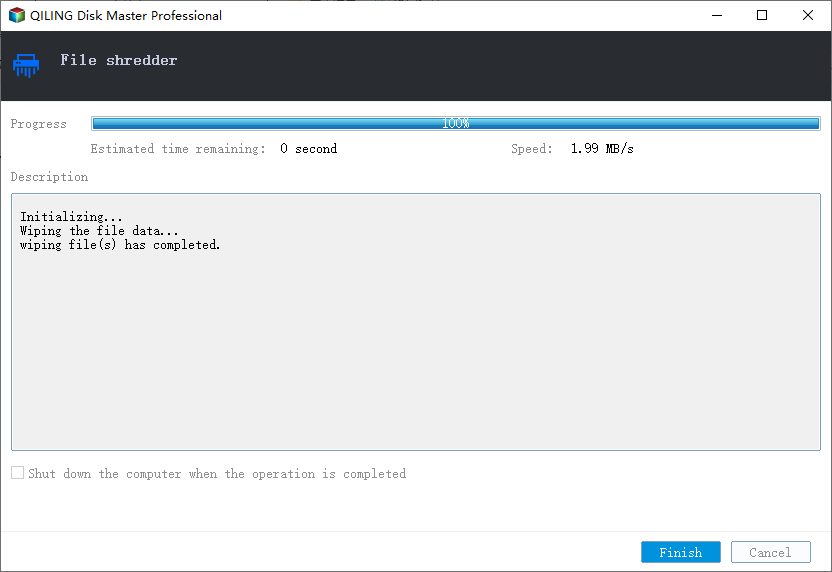The width and height of the screenshot is (832, 572).
Task: Close the Disk Master window
Action: 808,15
